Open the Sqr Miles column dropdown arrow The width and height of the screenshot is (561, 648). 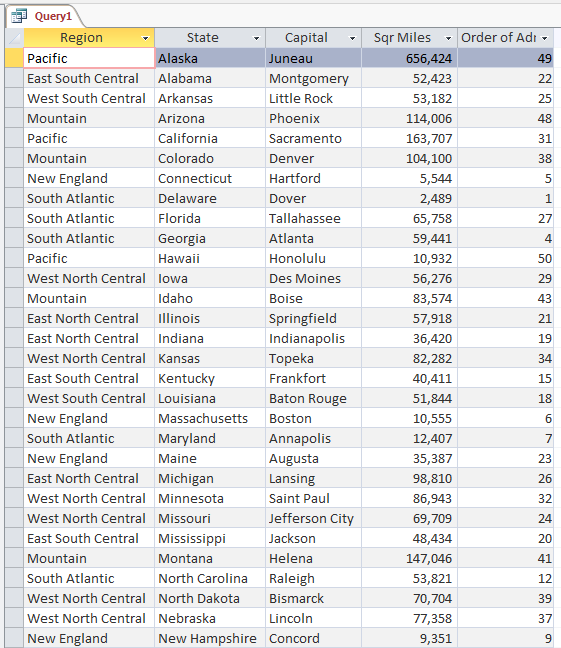click(x=448, y=38)
